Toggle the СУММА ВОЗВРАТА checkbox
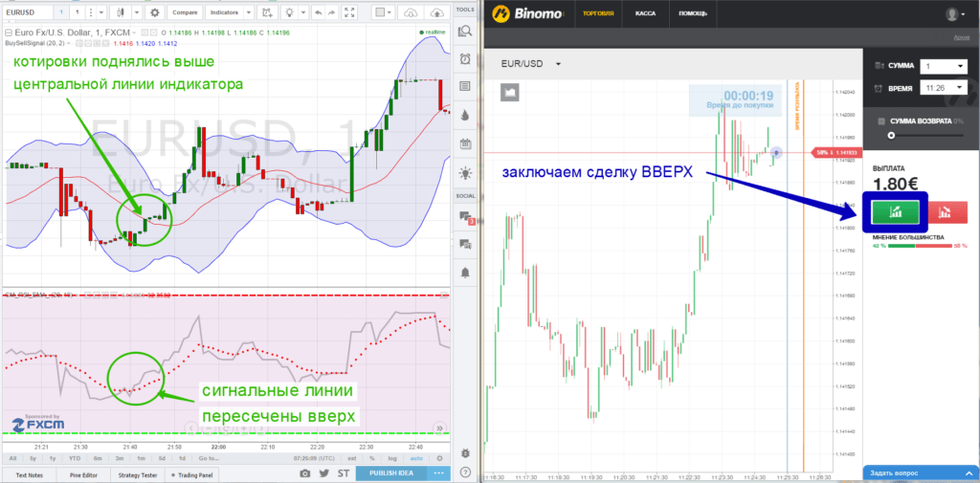The width and height of the screenshot is (980, 483). [x=881, y=121]
